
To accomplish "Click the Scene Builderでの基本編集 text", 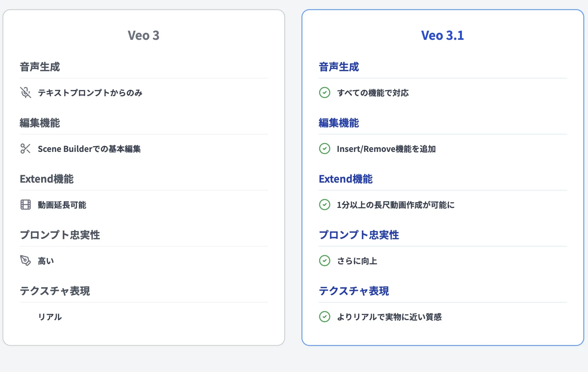I will (90, 149).
